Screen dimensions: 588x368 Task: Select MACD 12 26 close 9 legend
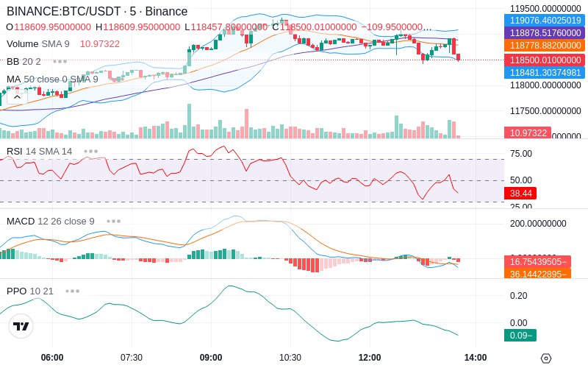tap(51, 222)
